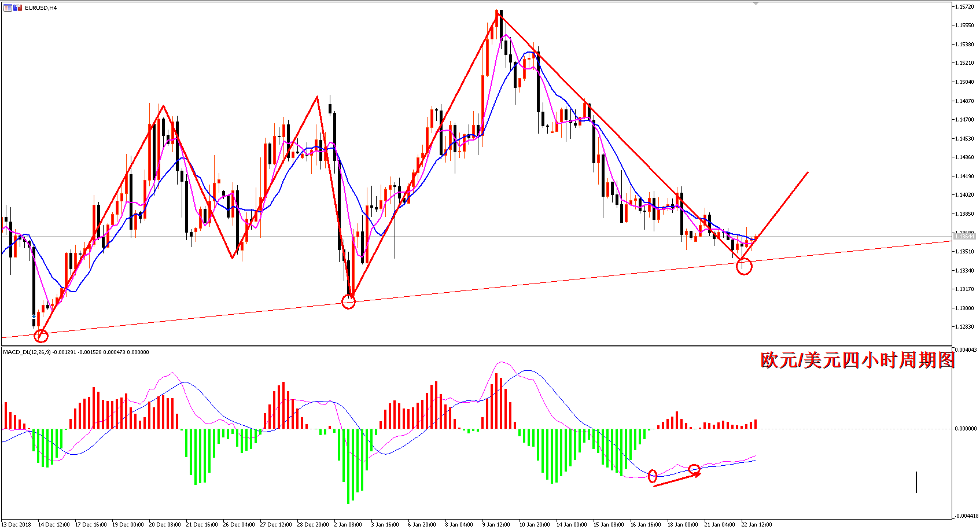The height and width of the screenshot is (530, 980).
Task: Select red circle at the December 14 low
Action: (x=41, y=335)
